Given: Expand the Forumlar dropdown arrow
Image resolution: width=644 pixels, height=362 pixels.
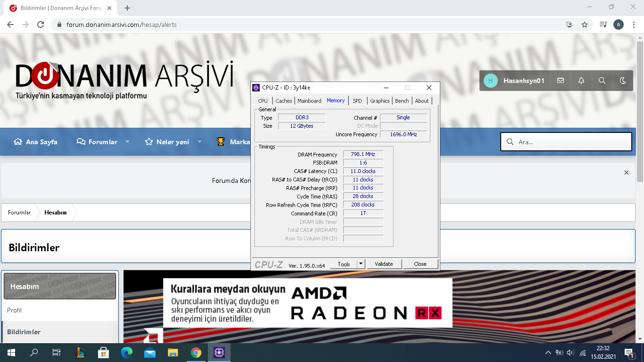Looking at the screenshot, I should point(127,142).
